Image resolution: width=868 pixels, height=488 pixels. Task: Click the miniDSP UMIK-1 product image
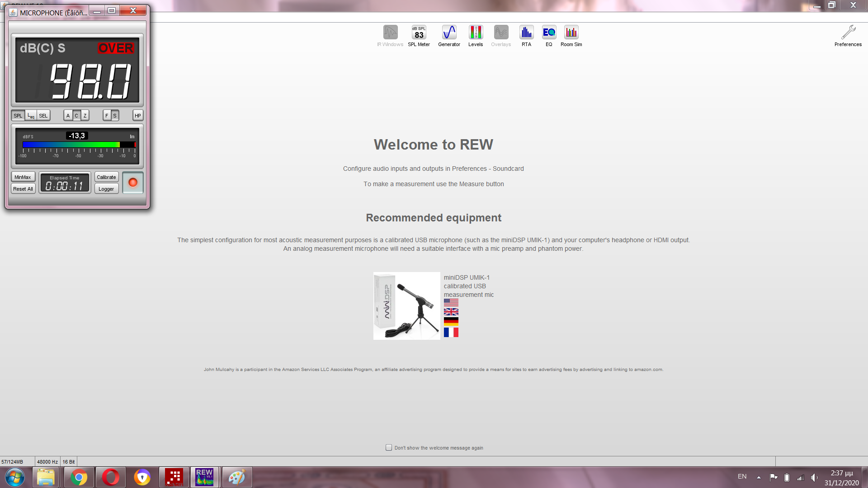[406, 306]
